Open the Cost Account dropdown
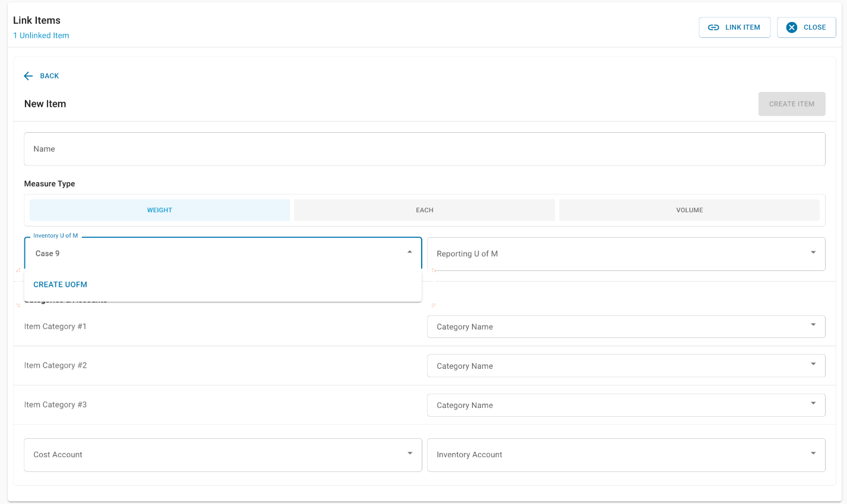 (x=222, y=455)
